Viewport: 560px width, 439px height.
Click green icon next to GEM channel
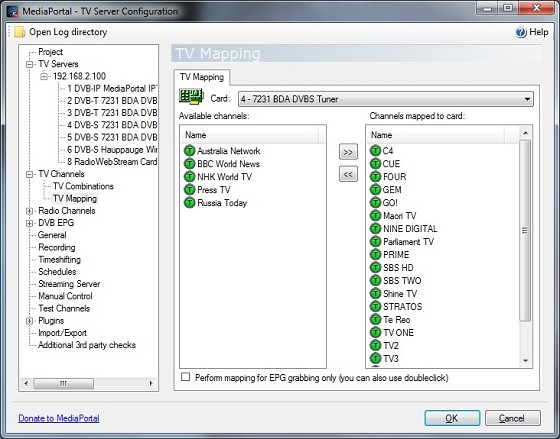tap(375, 190)
